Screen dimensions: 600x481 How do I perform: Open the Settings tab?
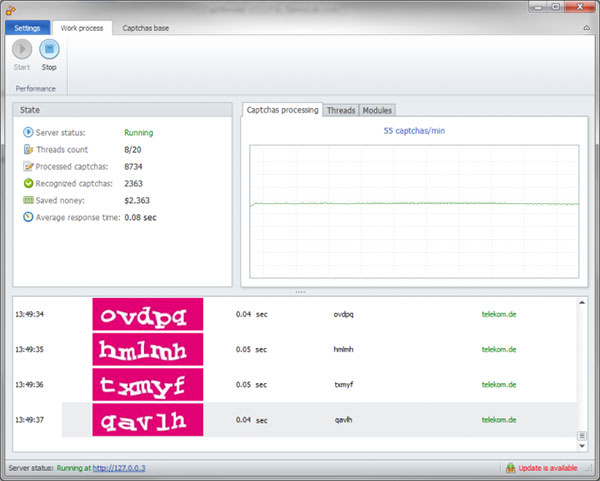pos(27,28)
